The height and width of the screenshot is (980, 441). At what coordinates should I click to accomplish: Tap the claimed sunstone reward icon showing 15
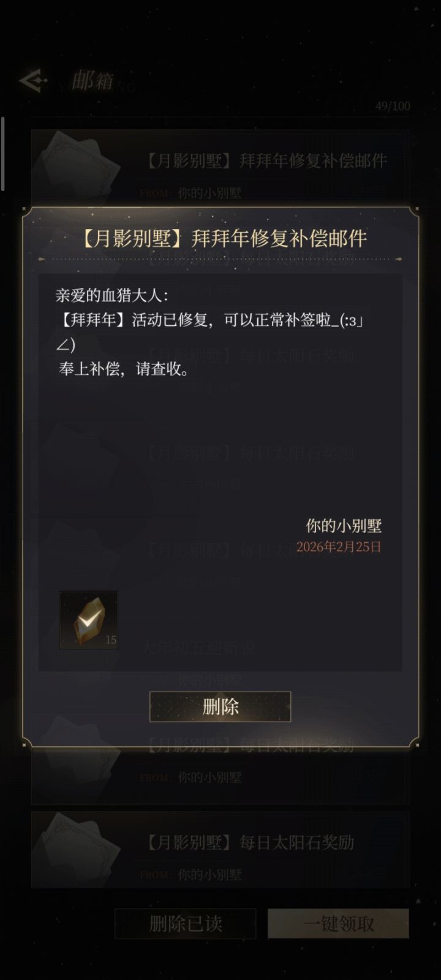(89, 620)
